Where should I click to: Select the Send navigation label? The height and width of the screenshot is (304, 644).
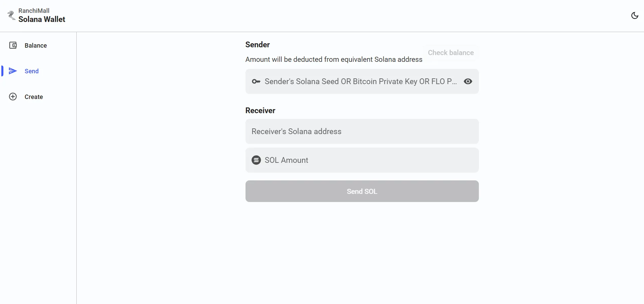coord(32,71)
